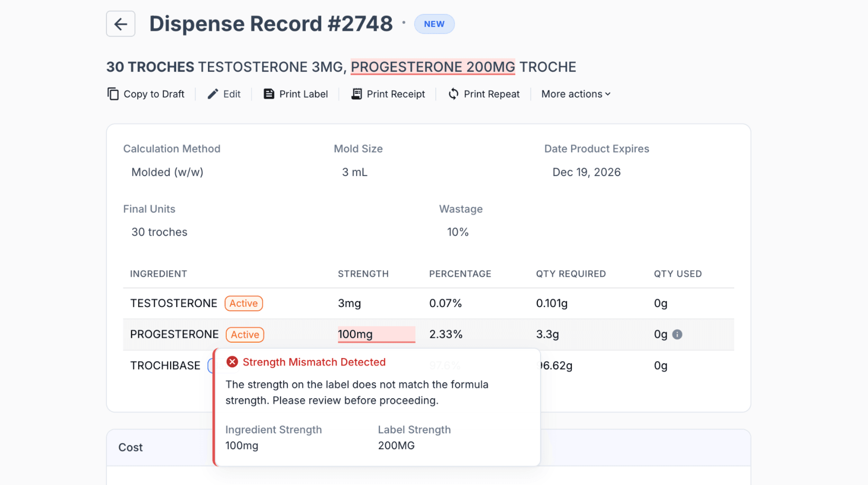Image resolution: width=868 pixels, height=485 pixels.
Task: Click the red error icon in mismatch popup
Action: 232,362
